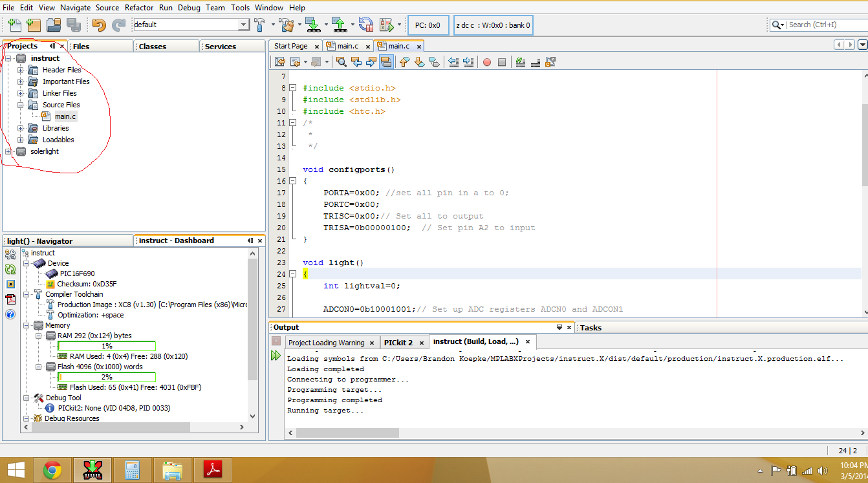Expand the Header Files folder
Viewport: 868px width, 483px height.
[x=20, y=70]
